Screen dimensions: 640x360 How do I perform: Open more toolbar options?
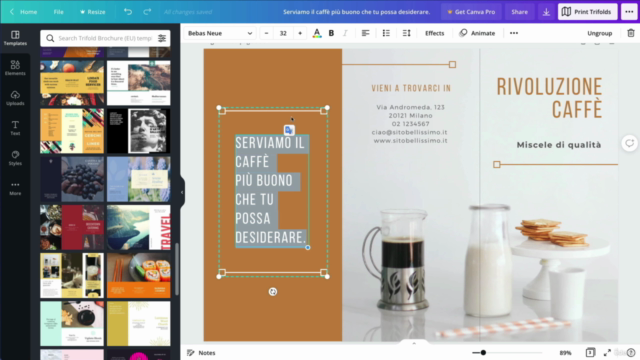tap(514, 33)
